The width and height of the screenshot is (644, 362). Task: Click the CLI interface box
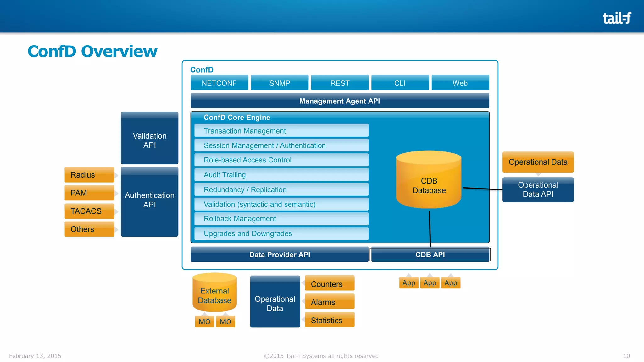click(400, 83)
